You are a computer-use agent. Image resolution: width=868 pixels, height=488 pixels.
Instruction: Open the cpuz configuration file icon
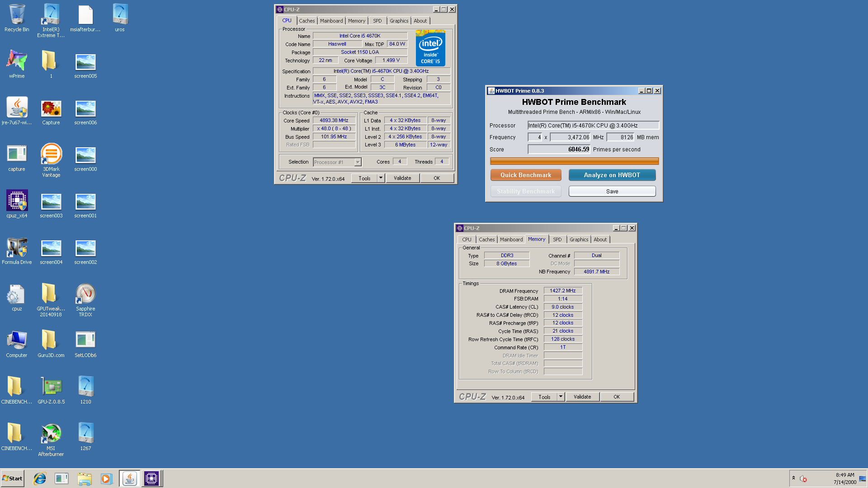pyautogui.click(x=17, y=297)
